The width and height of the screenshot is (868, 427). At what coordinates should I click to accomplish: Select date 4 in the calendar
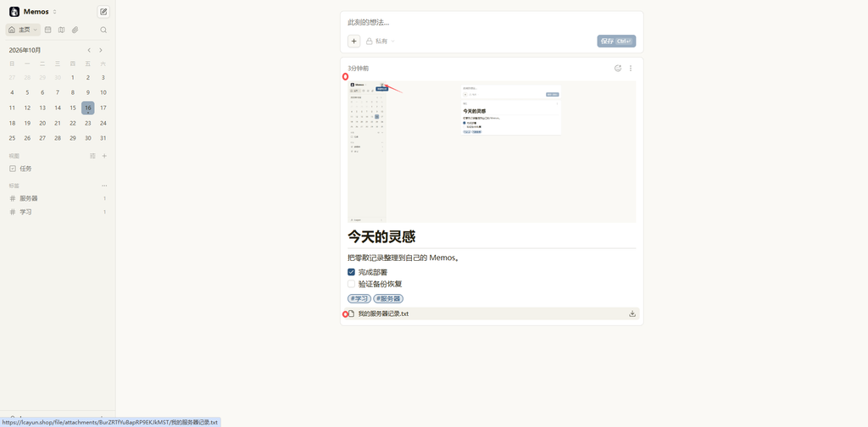pyautogui.click(x=12, y=92)
